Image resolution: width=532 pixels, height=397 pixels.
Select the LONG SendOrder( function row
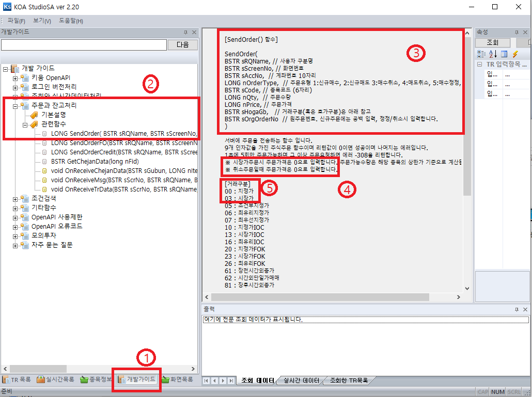124,134
